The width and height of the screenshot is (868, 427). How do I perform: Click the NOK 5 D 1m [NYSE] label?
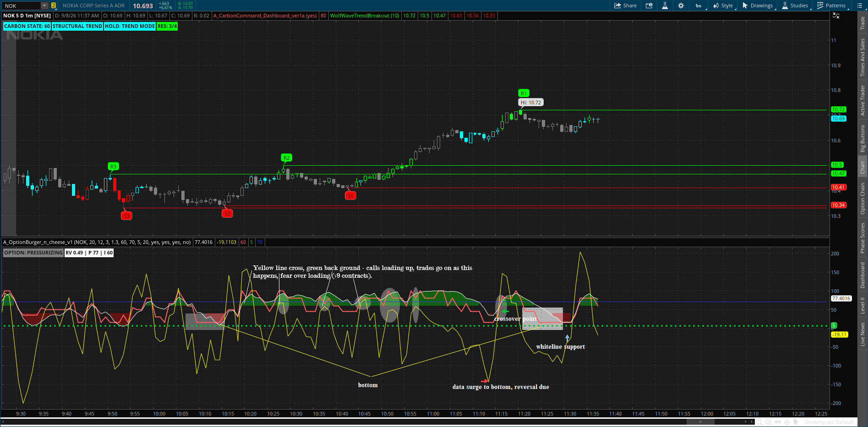point(27,16)
